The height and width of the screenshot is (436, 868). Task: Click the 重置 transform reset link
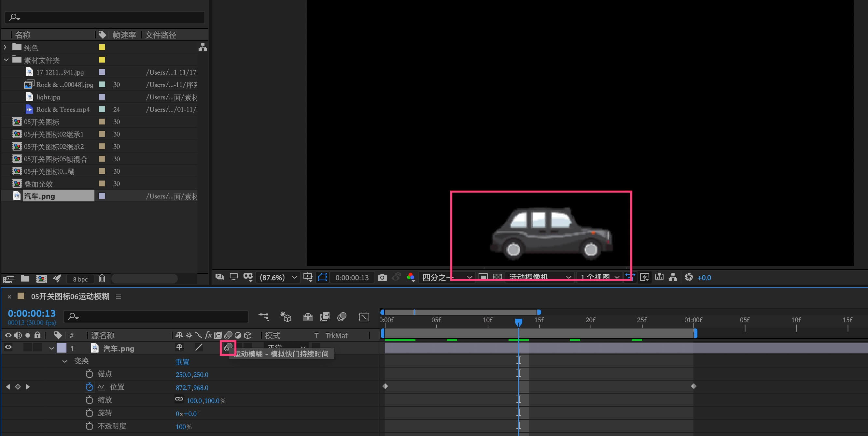(182, 362)
